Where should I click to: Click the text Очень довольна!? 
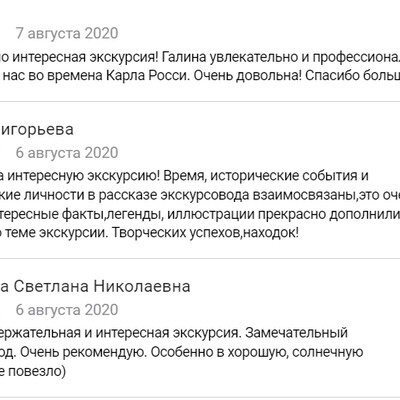(x=248, y=76)
